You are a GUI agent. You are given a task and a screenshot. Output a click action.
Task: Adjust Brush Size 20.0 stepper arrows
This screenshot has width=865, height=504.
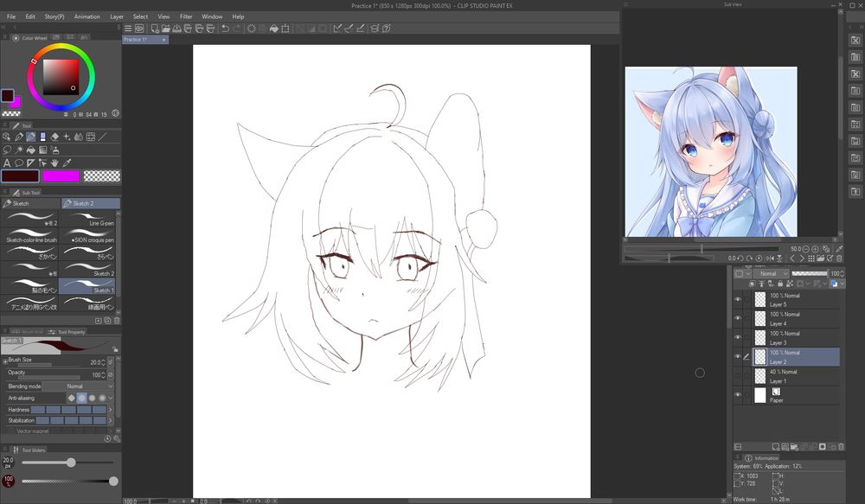[x=103, y=363]
